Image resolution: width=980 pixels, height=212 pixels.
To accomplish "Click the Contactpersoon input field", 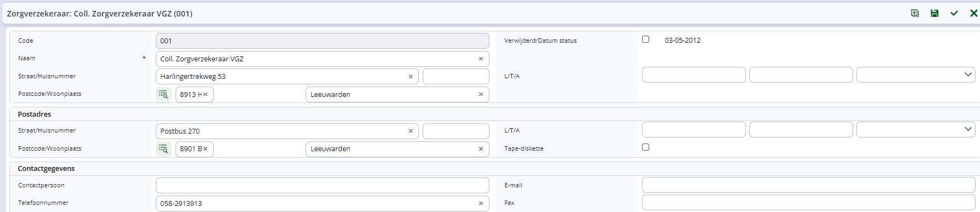I will coord(322,185).
